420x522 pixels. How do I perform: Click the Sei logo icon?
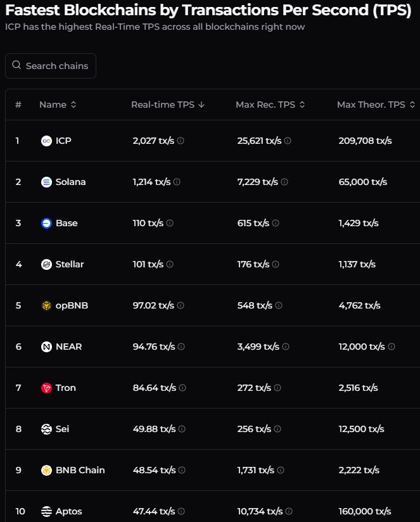click(46, 429)
